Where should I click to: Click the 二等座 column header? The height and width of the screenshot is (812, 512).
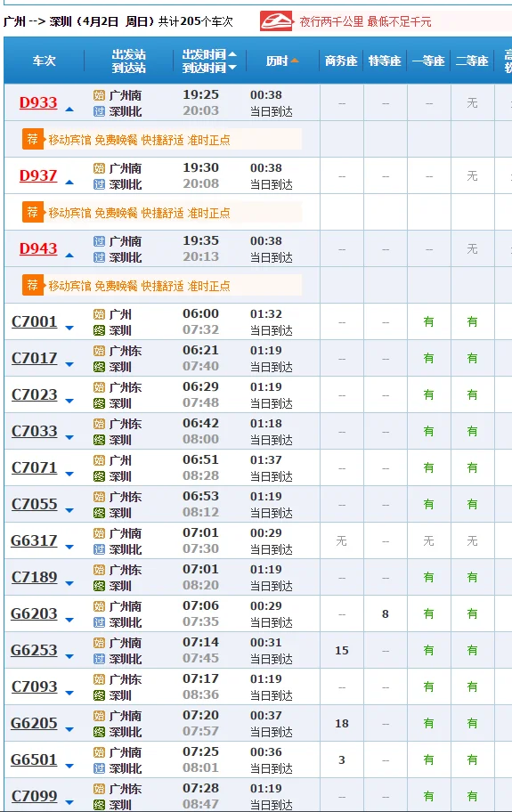[x=472, y=61]
